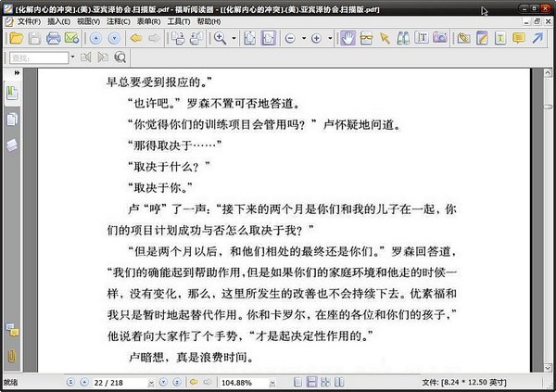Go to the next page button
Image resolution: width=556 pixels, height=392 pixels.
coord(163,382)
